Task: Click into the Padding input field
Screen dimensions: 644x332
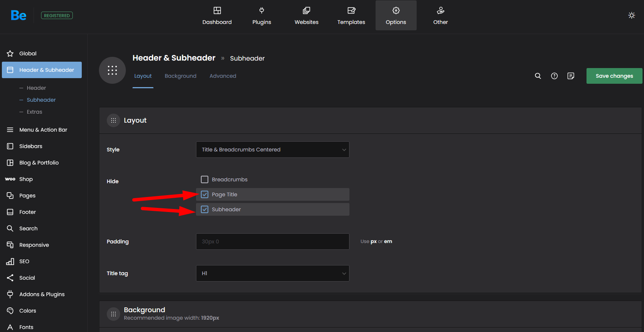Action: tap(273, 242)
